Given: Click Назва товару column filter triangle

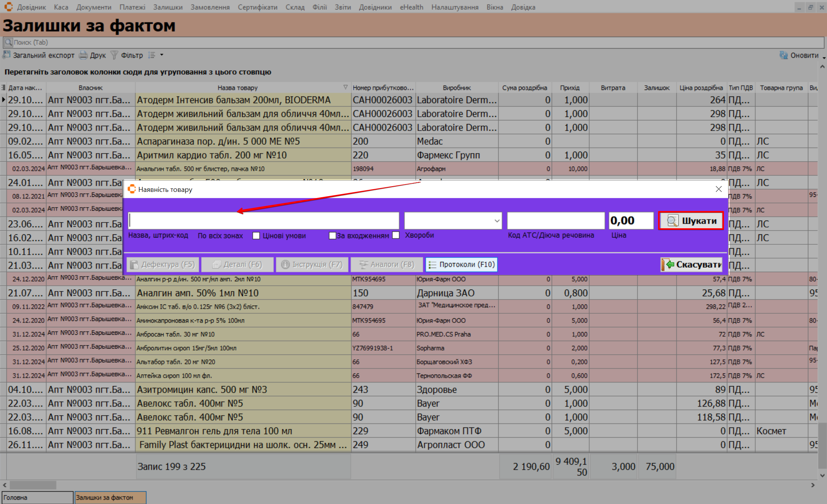Looking at the screenshot, I should pyautogui.click(x=345, y=87).
